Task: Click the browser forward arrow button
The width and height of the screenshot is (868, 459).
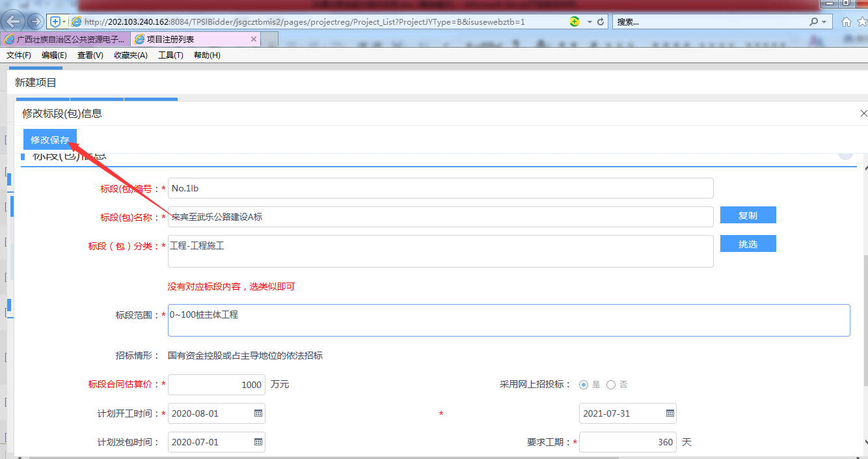Action: (35, 21)
